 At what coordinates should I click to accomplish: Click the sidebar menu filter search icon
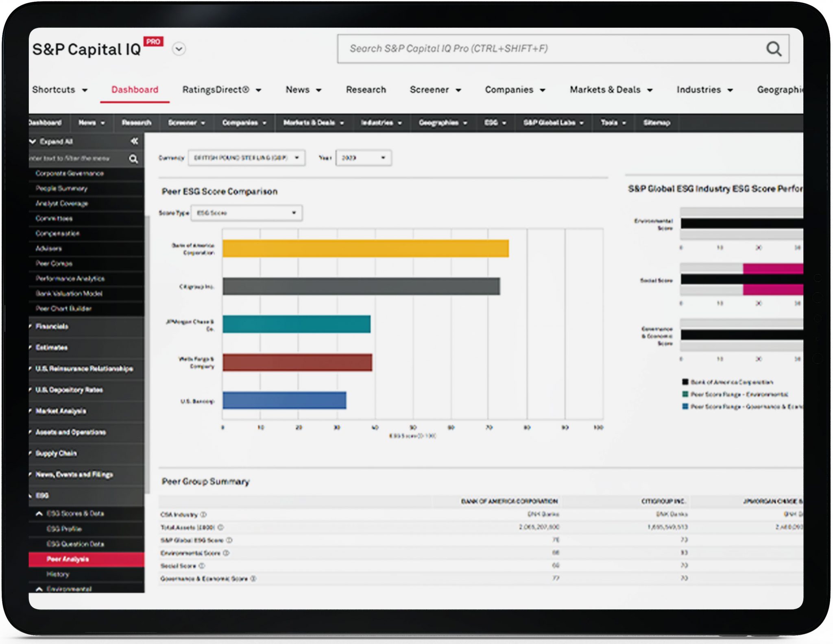pyautogui.click(x=133, y=159)
